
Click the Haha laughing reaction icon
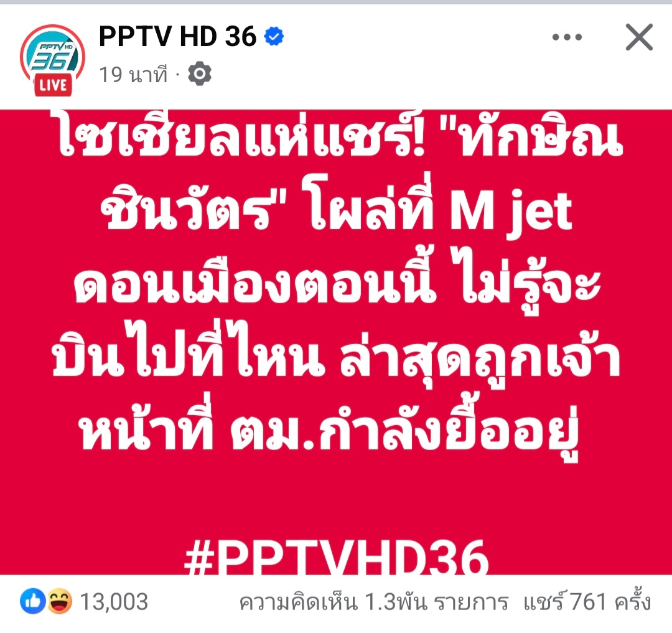tap(59, 601)
